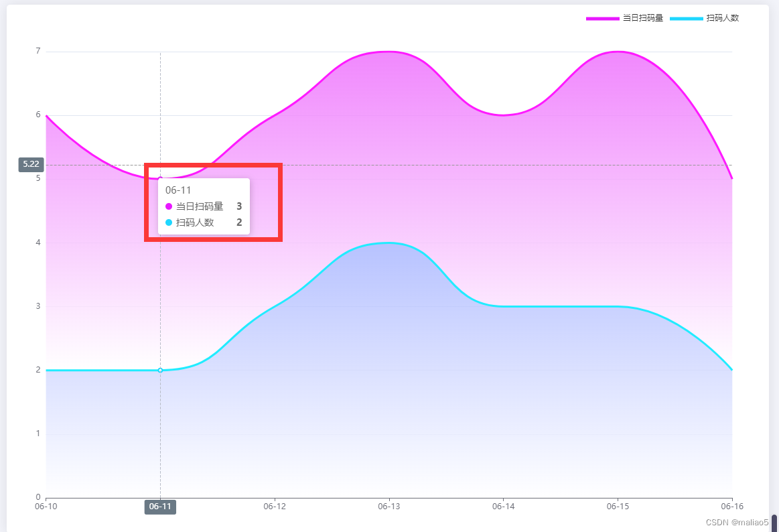The width and height of the screenshot is (779, 532).
Task: Toggle the 当日扫码量 series in the legend
Action: (x=644, y=18)
